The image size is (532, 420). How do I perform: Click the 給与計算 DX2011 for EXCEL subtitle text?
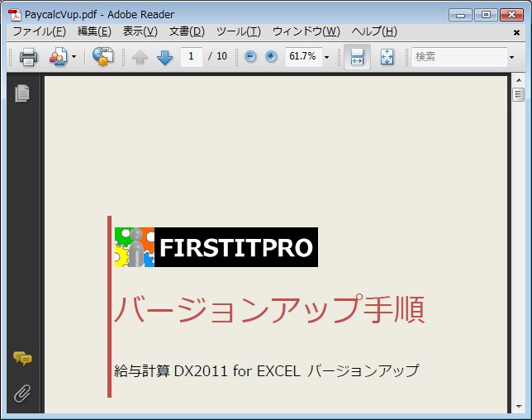(266, 370)
